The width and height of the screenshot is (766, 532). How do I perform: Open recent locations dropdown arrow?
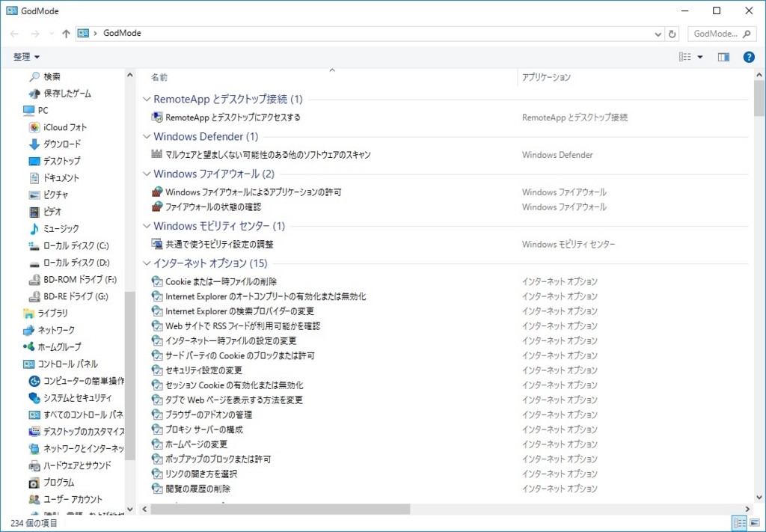coord(52,34)
